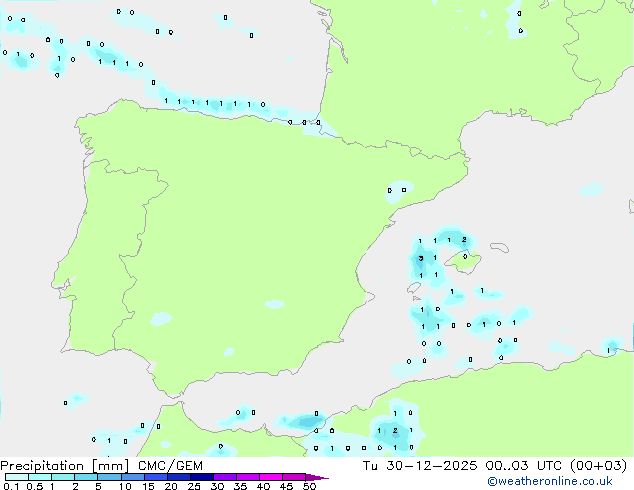
Task: Click the '(00+03)' forecast offset text
Action: coord(598,466)
